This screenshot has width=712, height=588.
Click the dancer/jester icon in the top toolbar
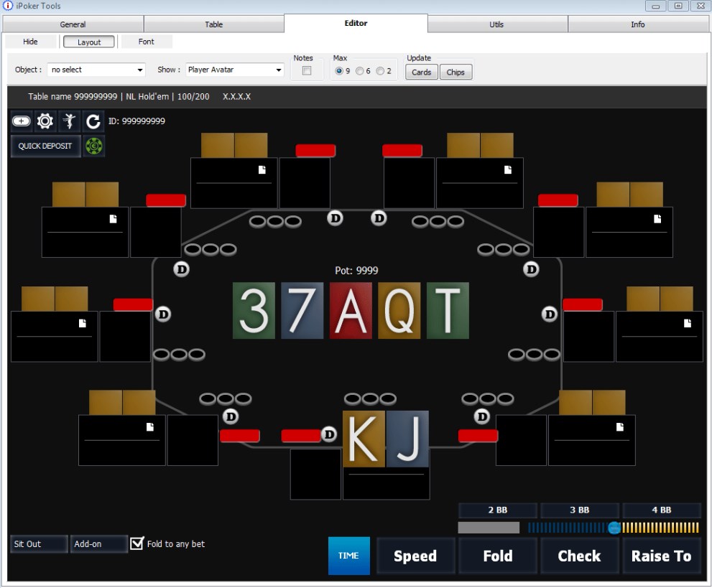[x=69, y=121]
